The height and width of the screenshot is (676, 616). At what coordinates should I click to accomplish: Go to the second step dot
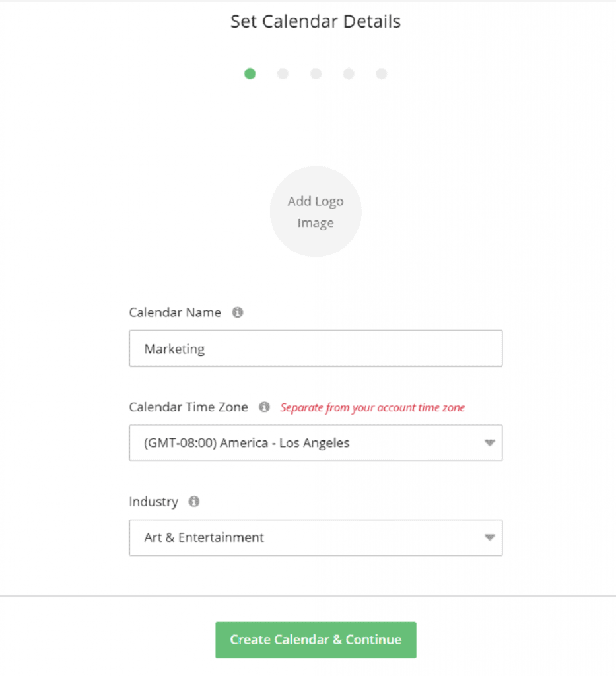click(283, 74)
